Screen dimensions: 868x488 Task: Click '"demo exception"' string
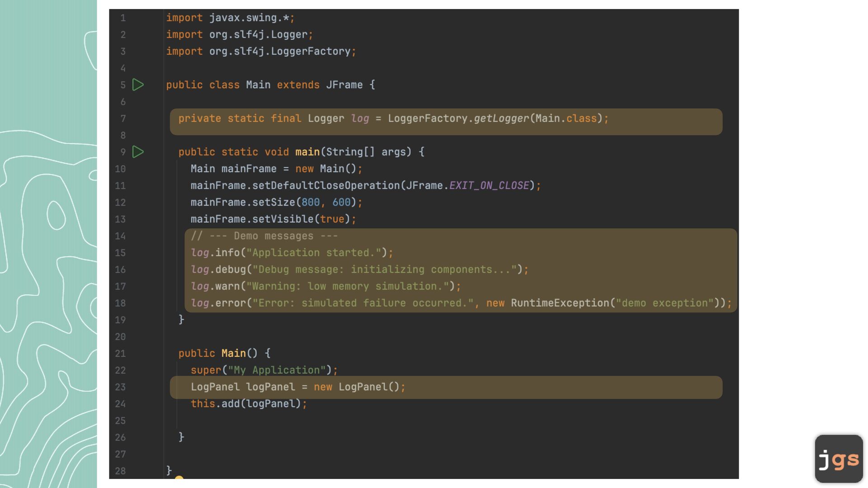[665, 303]
